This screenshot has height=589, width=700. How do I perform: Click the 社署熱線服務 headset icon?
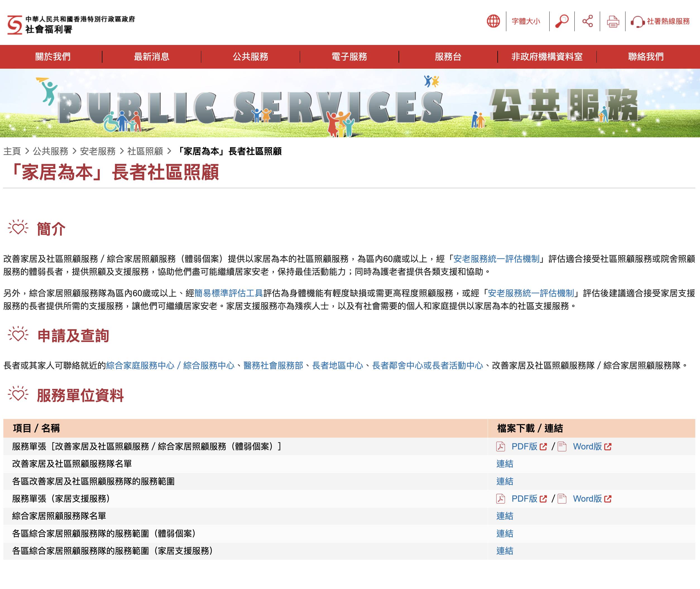[637, 22]
